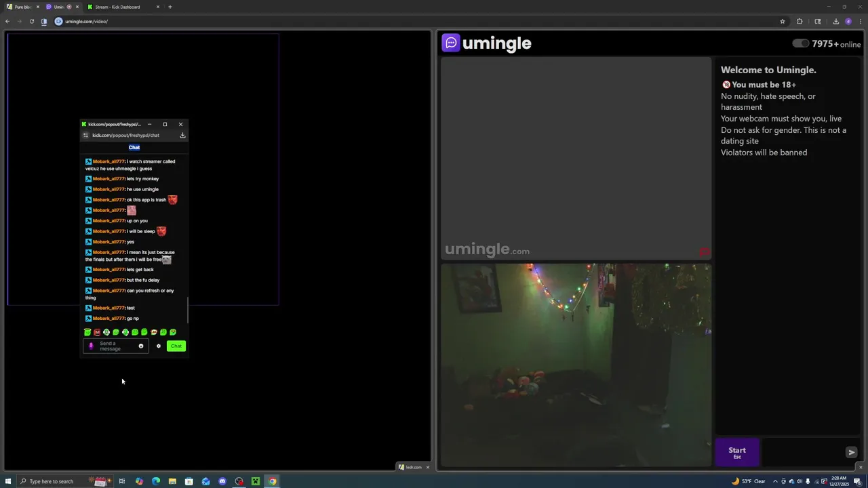This screenshot has height=488, width=868.
Task: Open the emoji picker in Kick chat input
Action: [x=141, y=346]
